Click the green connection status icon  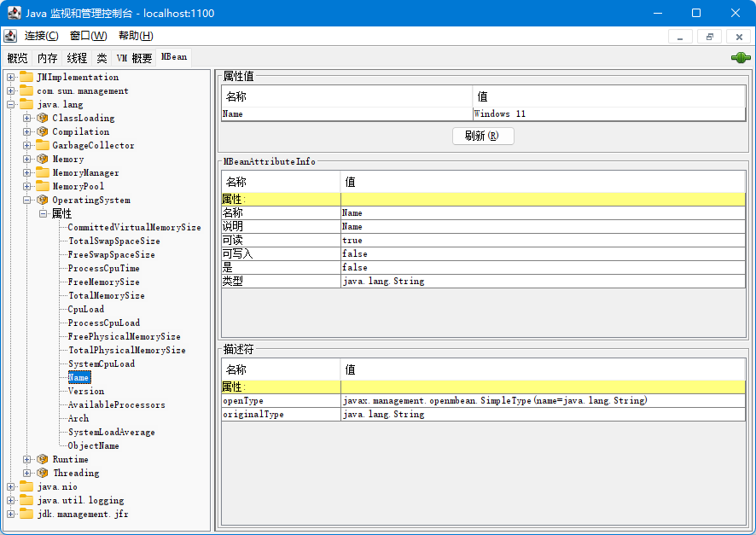coord(740,58)
